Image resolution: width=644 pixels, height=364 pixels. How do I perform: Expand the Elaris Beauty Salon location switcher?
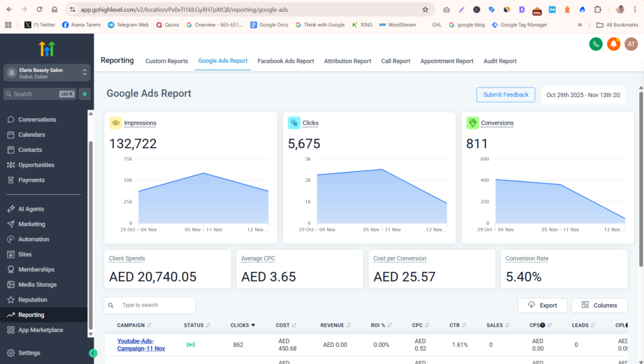tap(47, 73)
